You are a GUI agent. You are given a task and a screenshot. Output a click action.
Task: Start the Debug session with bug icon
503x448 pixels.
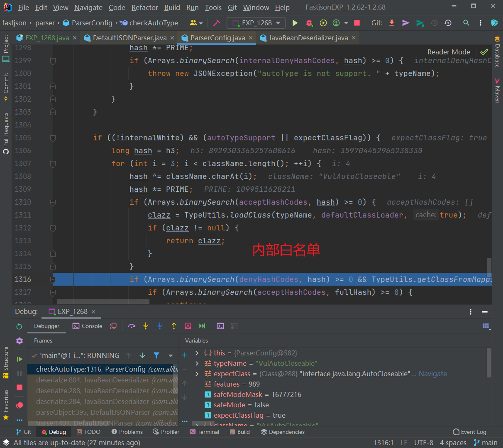309,23
